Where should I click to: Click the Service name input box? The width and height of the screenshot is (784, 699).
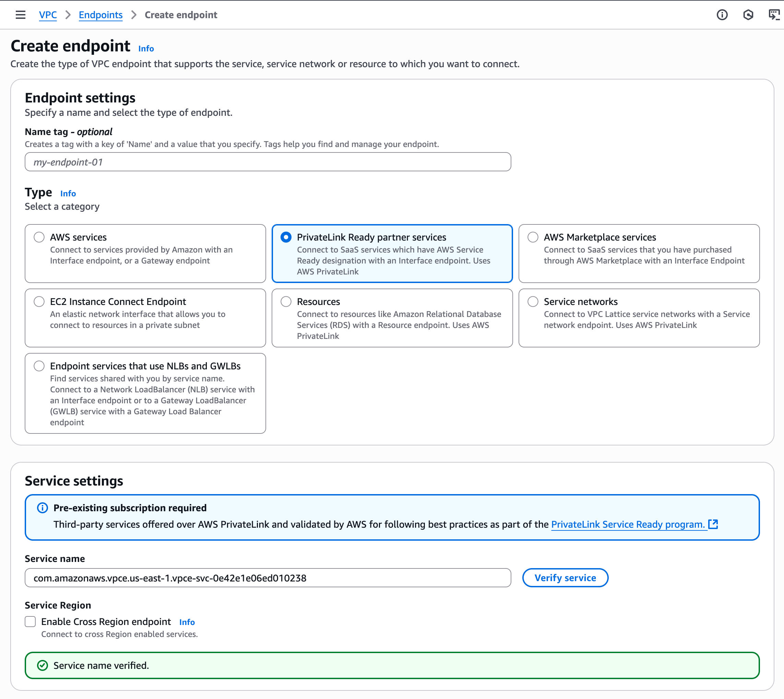coord(268,578)
